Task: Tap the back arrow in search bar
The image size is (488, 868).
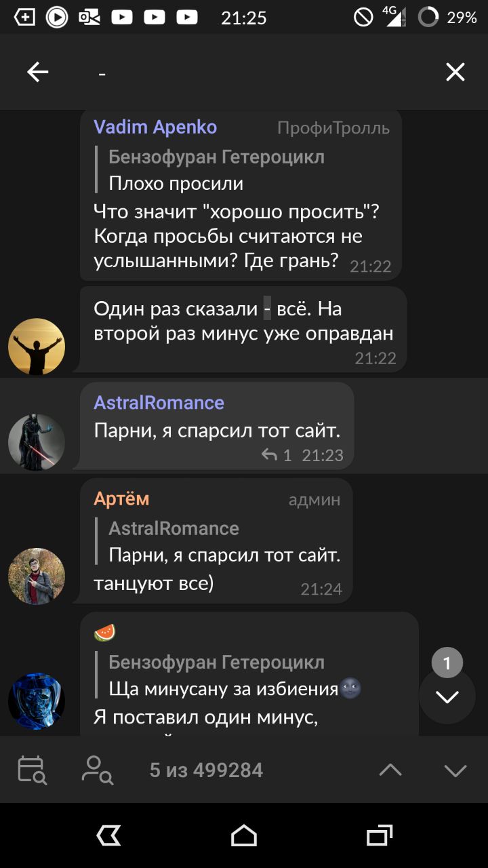Action: click(x=38, y=72)
